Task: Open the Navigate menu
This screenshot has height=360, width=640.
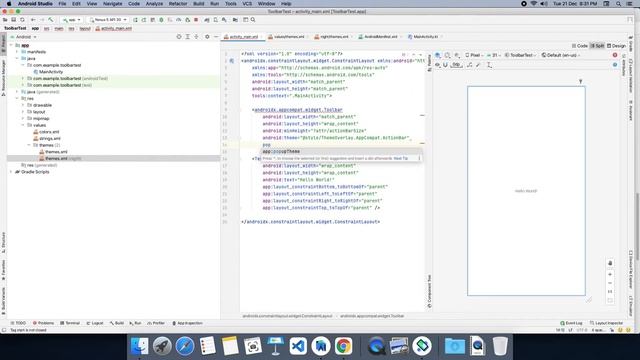Action: [x=112, y=4]
